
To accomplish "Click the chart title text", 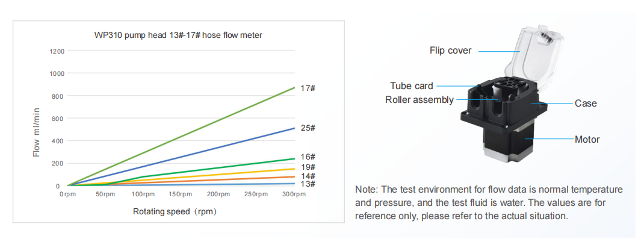I will pos(178,36).
